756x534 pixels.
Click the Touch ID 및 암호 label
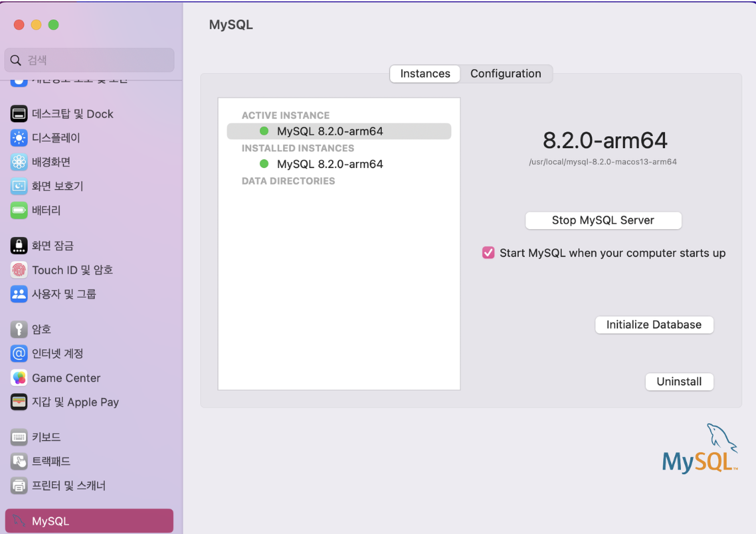tap(72, 270)
